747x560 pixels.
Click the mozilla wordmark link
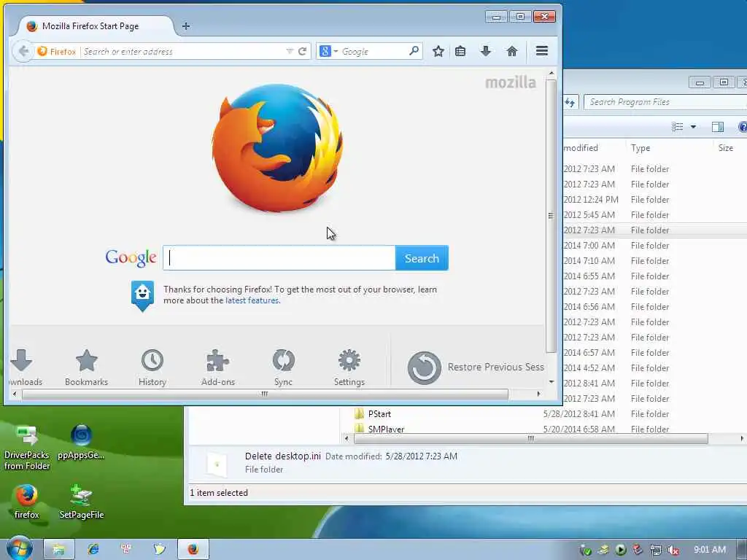pyautogui.click(x=510, y=82)
